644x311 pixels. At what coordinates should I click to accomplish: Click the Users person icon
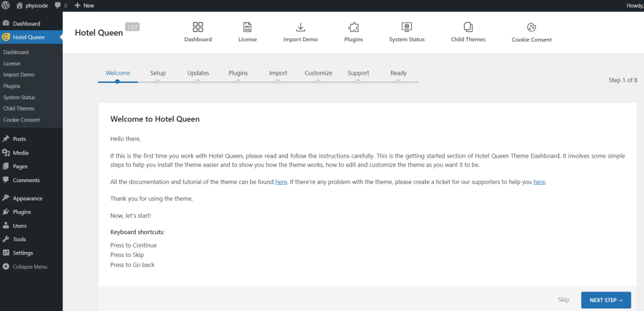(x=6, y=226)
